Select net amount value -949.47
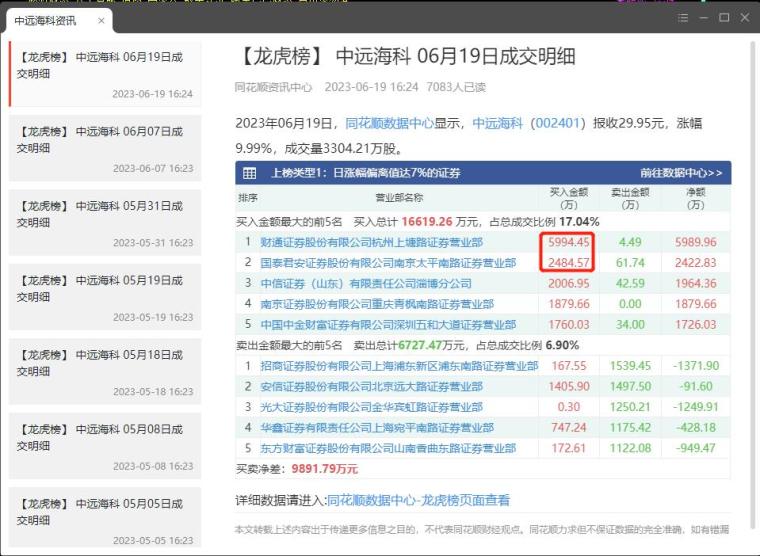760x556 pixels. click(696, 448)
